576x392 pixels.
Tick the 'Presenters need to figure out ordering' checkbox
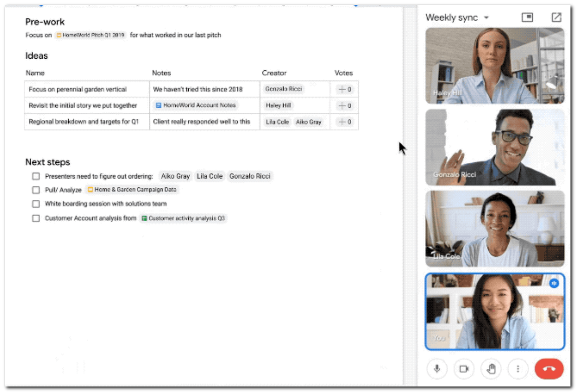[35, 176]
